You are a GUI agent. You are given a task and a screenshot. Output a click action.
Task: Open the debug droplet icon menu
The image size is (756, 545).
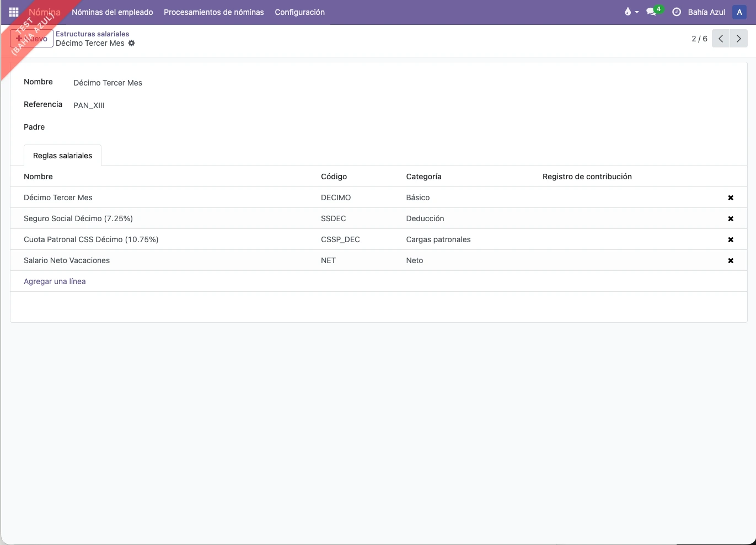pos(631,12)
